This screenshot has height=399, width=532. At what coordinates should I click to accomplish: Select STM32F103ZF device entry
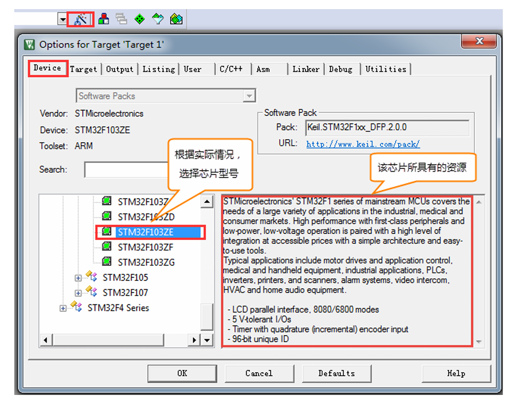pyautogui.click(x=145, y=248)
